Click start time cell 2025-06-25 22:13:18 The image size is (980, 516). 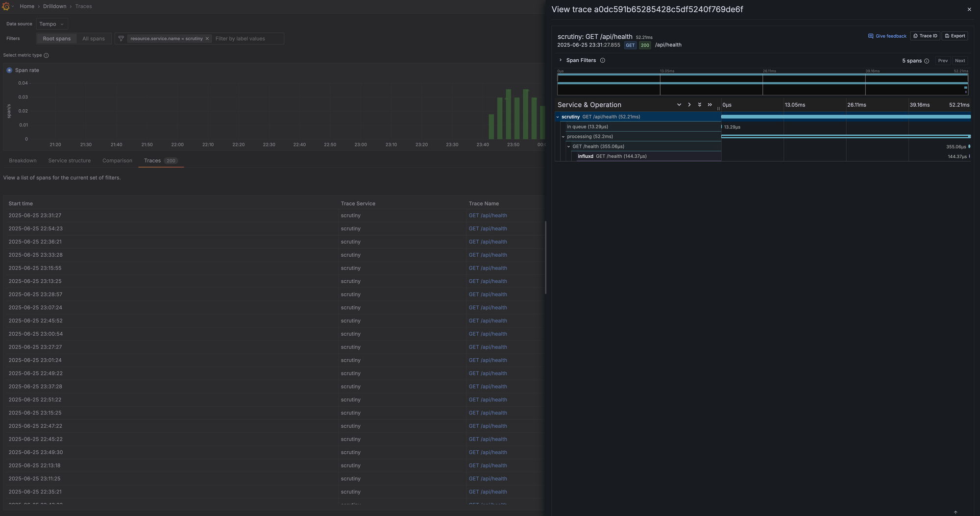point(34,466)
